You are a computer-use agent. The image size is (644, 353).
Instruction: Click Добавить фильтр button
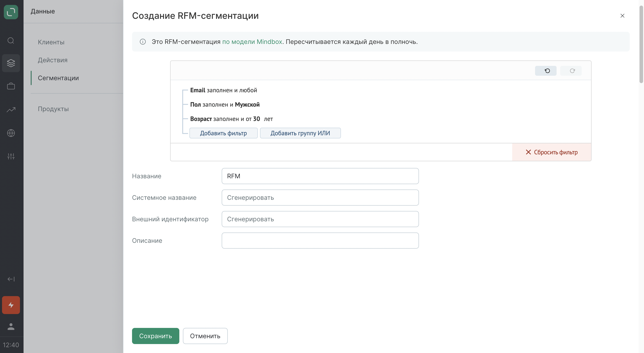point(223,133)
